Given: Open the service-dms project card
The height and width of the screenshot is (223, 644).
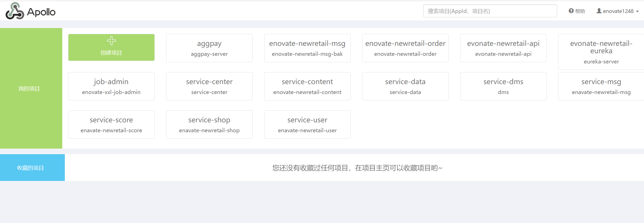Looking at the screenshot, I should point(503,86).
